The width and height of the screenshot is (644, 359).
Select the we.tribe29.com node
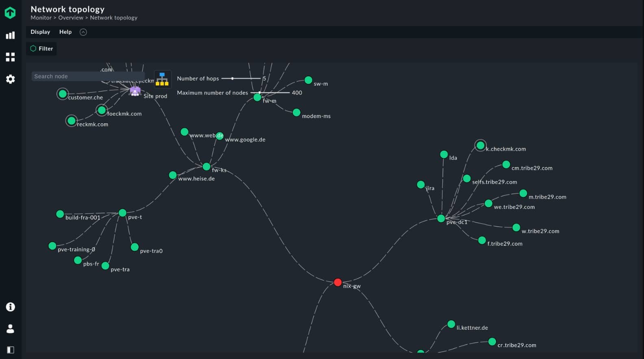[x=489, y=204]
